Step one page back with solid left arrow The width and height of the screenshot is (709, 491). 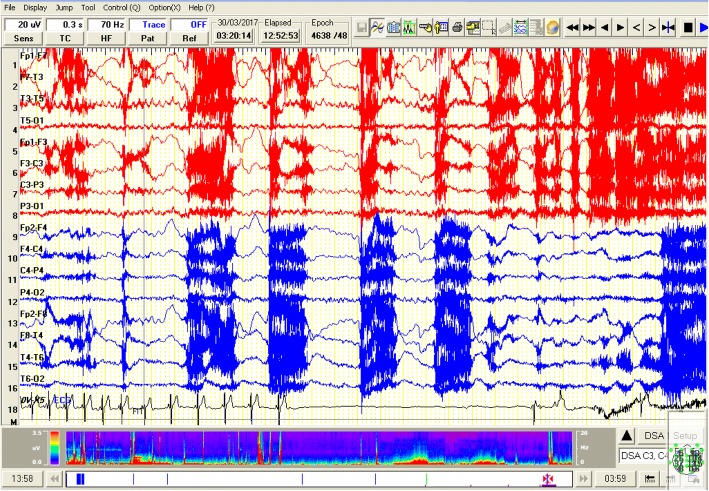[x=606, y=28]
